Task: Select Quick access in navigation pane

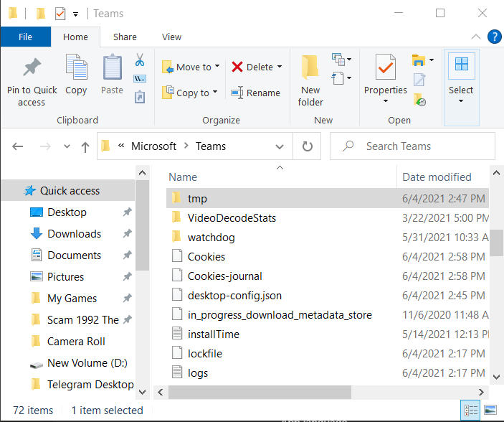Action: point(68,191)
